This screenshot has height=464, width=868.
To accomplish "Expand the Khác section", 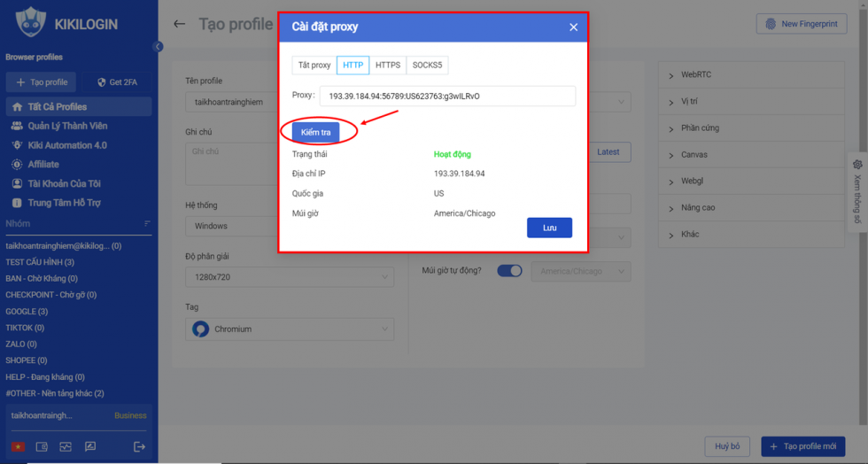I will click(751, 235).
